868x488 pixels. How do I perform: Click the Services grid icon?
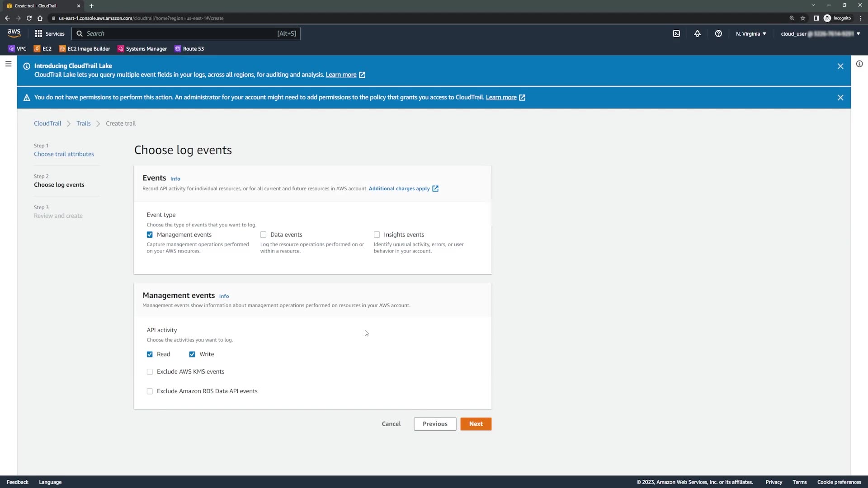(x=38, y=33)
